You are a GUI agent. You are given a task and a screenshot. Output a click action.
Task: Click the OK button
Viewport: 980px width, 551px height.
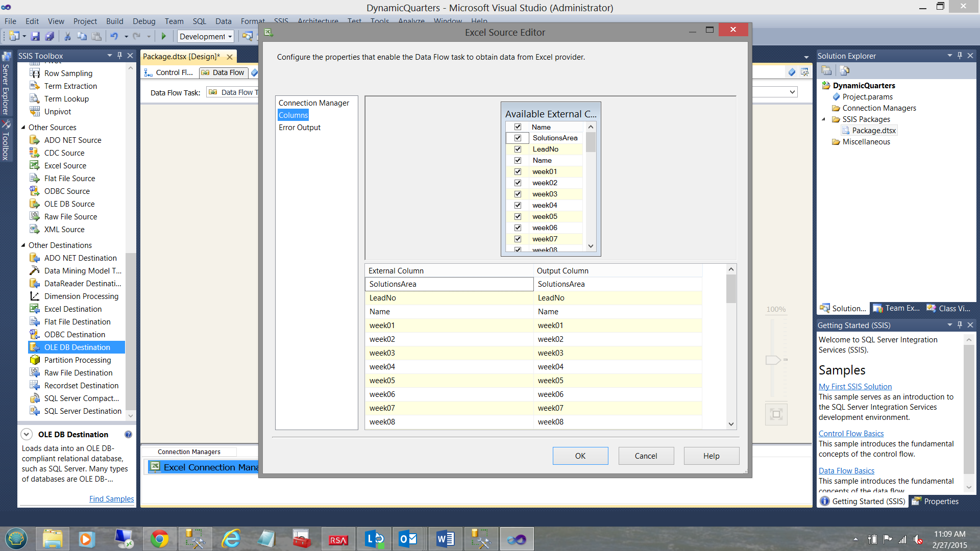point(580,456)
